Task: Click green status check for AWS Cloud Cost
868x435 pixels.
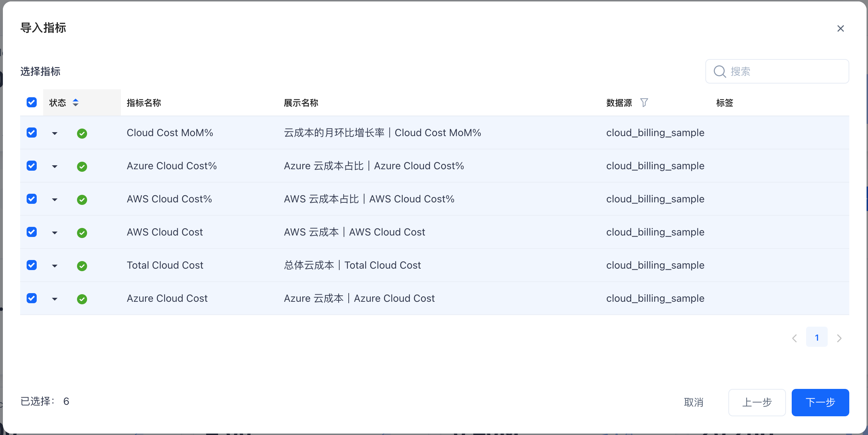Action: 82,233
